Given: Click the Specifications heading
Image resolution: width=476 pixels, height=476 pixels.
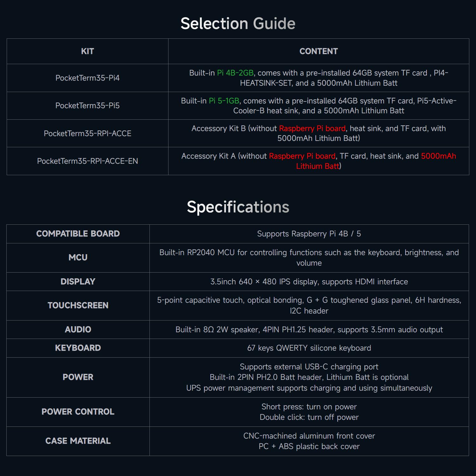Looking at the screenshot, I should coord(238,207).
